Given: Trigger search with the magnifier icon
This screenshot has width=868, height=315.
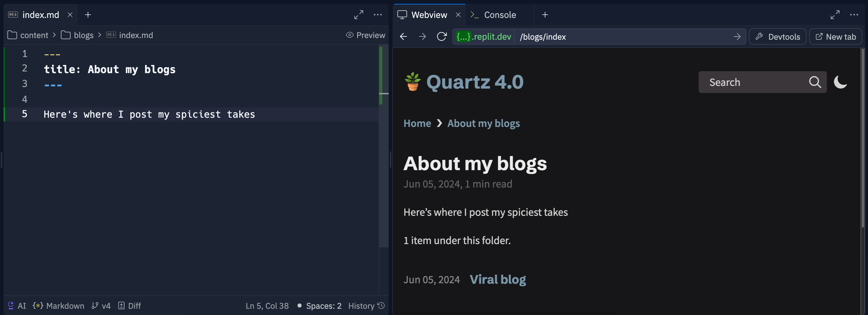Looking at the screenshot, I should tap(815, 82).
